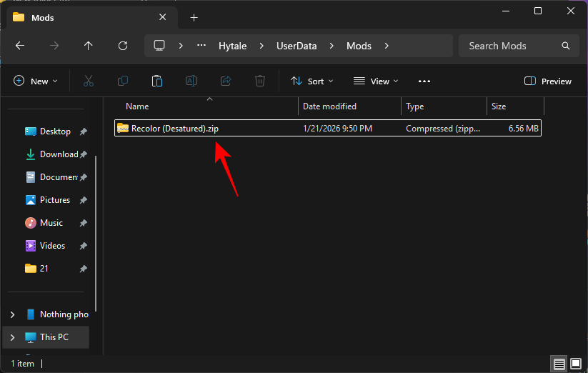This screenshot has height=373, width=588.
Task: Switch to details view layout icon
Action: point(559,364)
